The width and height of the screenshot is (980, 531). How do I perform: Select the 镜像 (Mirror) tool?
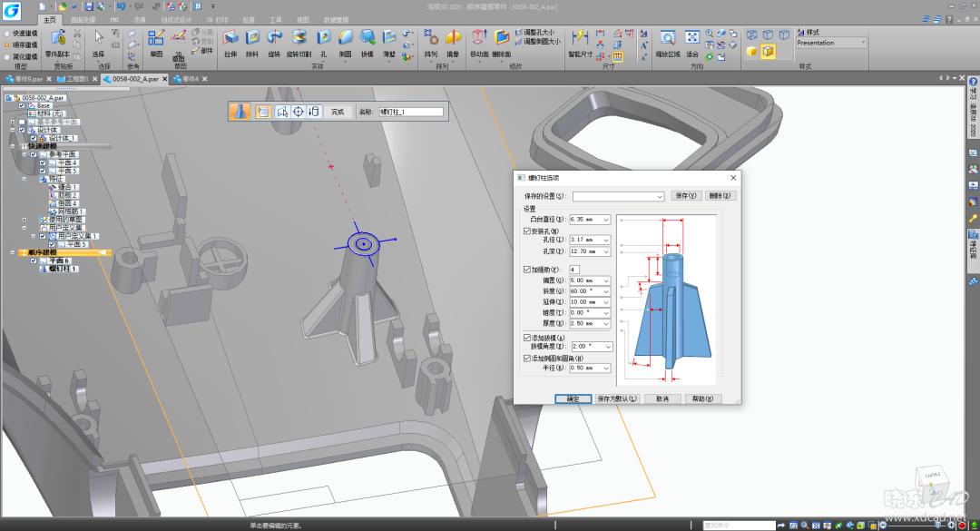[452, 39]
